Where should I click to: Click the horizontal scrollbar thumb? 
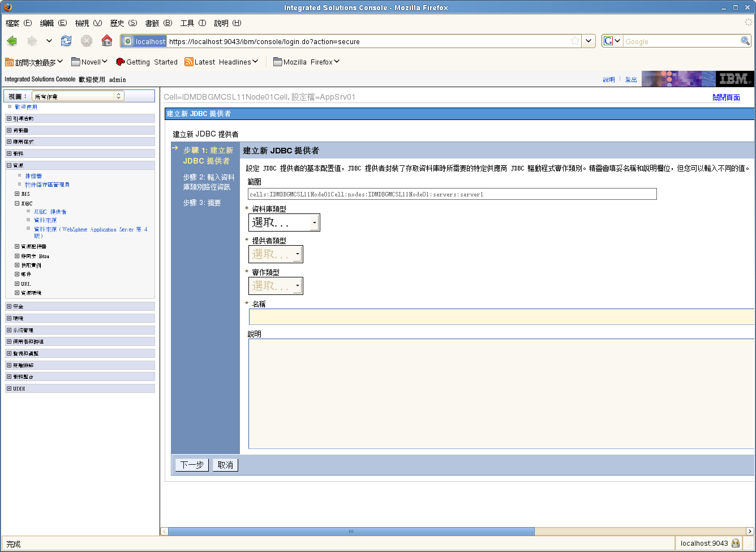pos(351,531)
